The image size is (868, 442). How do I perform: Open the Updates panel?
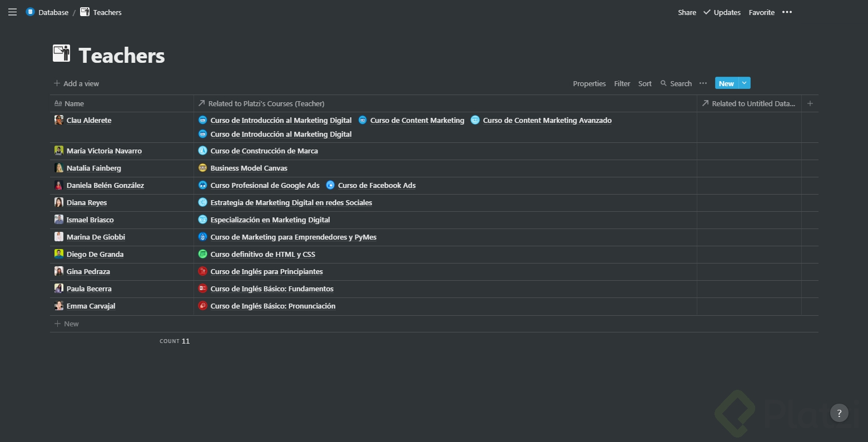click(x=722, y=12)
